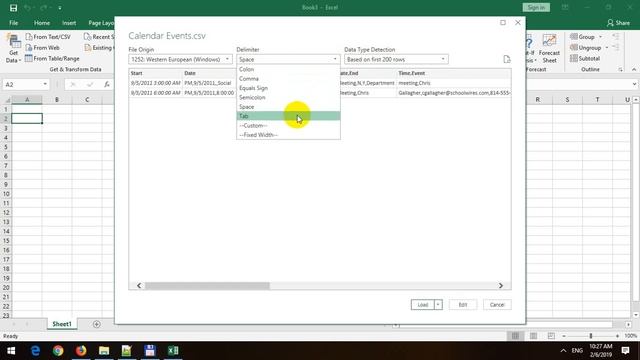Open Get Data dropdown arrow
640x360 pixels.
(x=20, y=61)
